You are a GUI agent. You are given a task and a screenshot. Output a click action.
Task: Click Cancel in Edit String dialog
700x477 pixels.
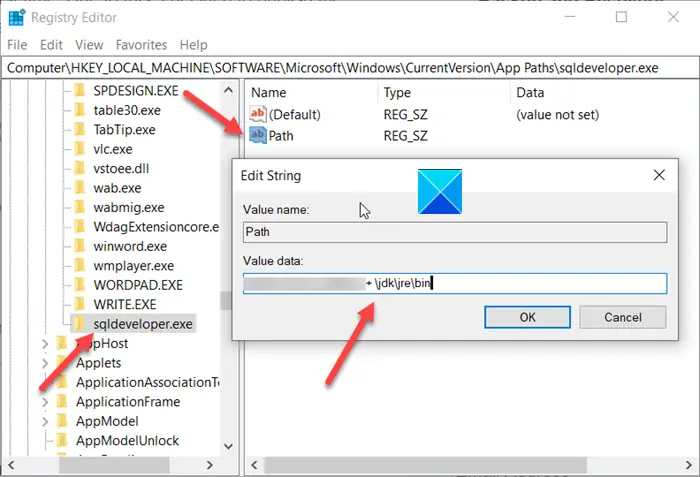[623, 317]
